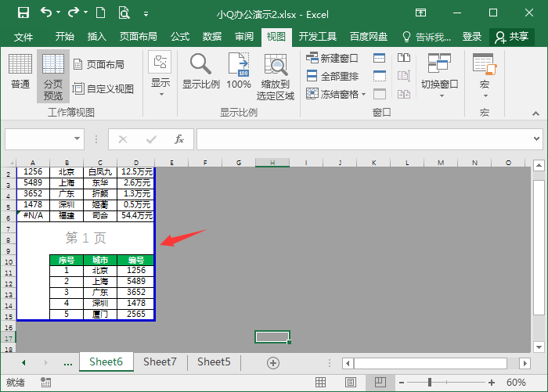Screen dimensions: 548x392
Task: Open the Data (数据) tab
Action: 212,37
